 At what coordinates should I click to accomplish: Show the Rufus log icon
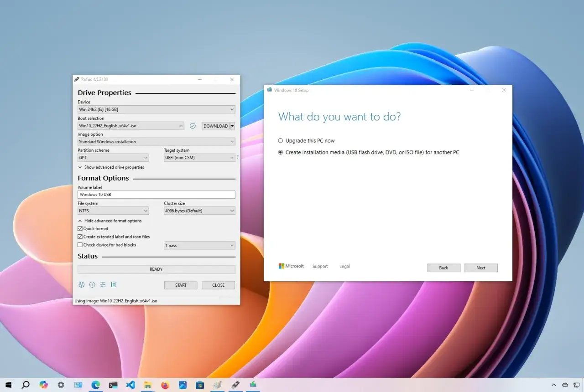coord(114,284)
